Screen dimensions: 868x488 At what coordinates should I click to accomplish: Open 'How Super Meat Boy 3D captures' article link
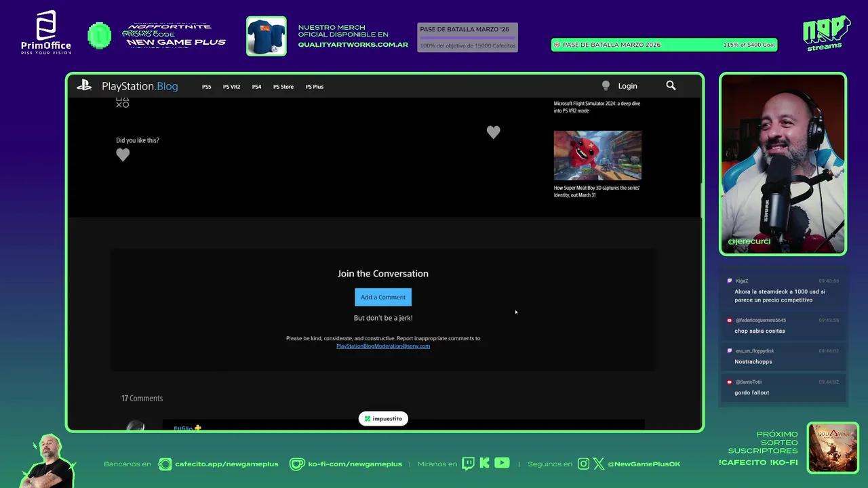(597, 191)
